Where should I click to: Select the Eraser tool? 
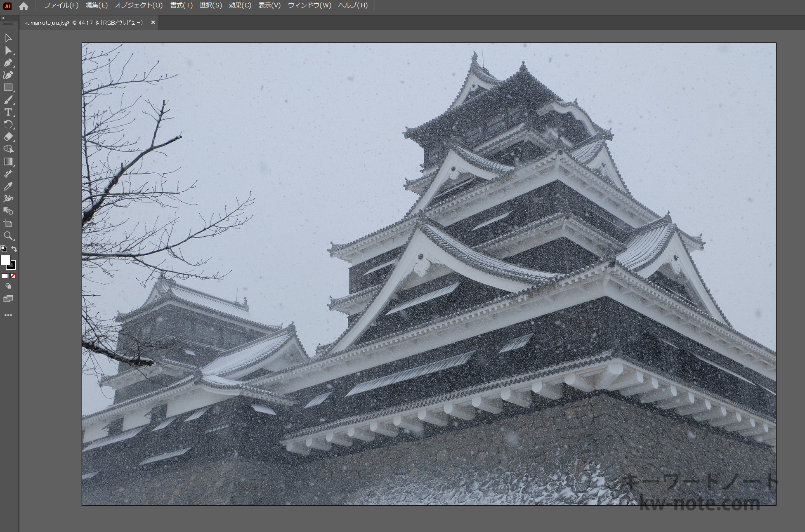click(x=8, y=137)
